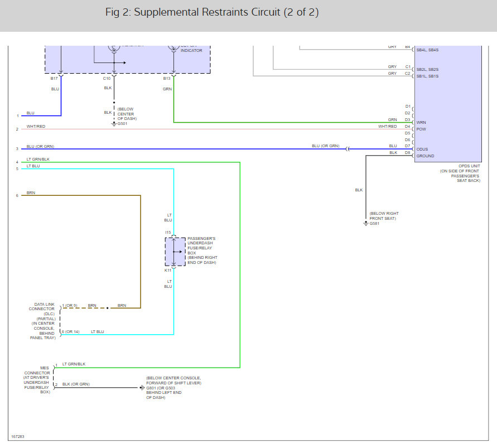Click the 'G501' ground text label

122,124
